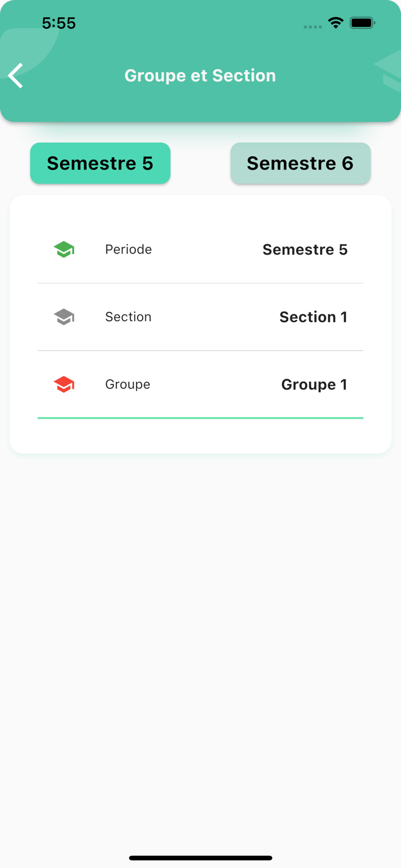401x868 pixels.
Task: Tap the Section row label
Action: click(x=128, y=317)
